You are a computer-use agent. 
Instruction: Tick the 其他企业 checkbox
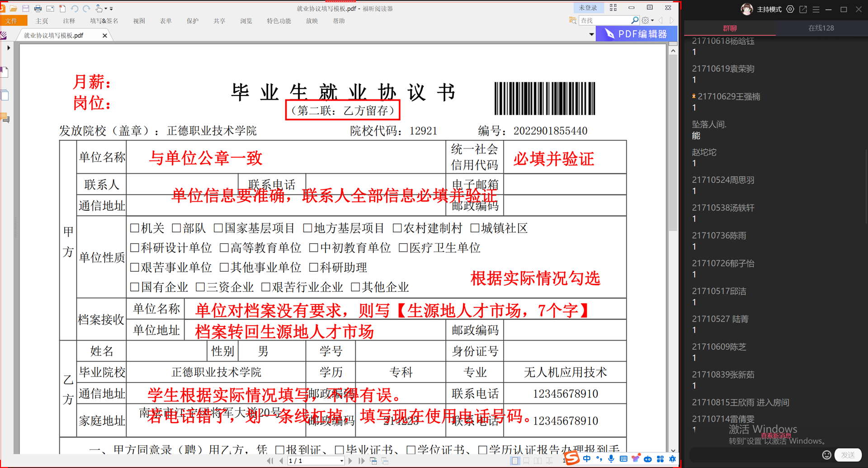(355, 287)
